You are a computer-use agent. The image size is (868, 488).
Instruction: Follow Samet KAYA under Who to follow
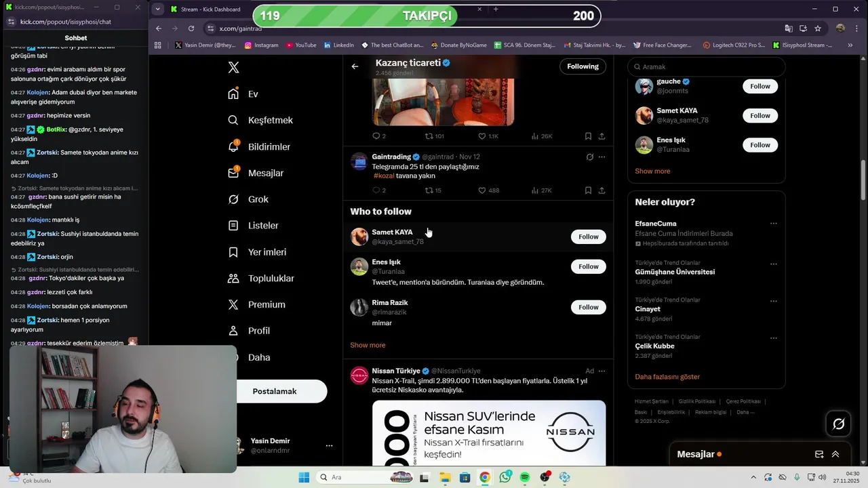point(589,237)
